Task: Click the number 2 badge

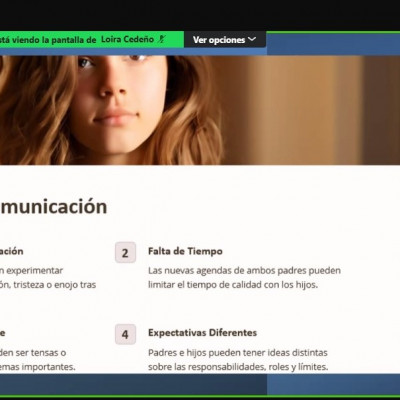Action: click(125, 253)
